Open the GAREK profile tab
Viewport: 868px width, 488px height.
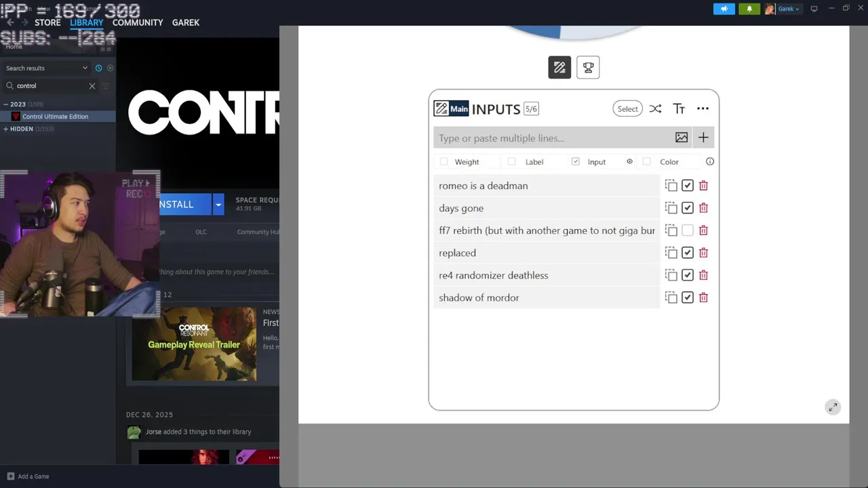pyautogui.click(x=186, y=22)
